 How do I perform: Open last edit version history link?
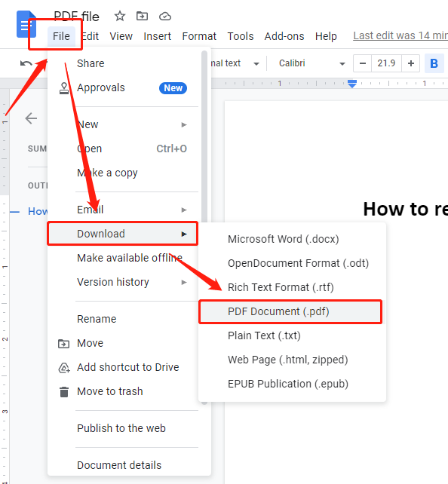pyautogui.click(x=400, y=35)
